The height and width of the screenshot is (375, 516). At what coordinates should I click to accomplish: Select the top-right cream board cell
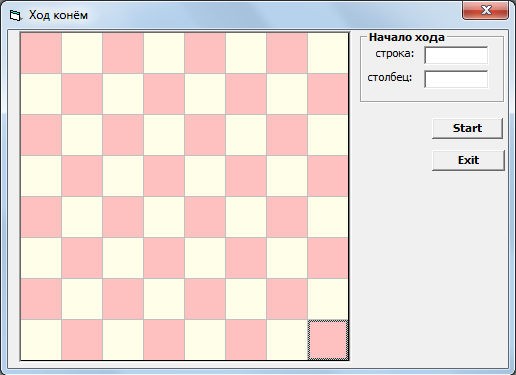(328, 53)
